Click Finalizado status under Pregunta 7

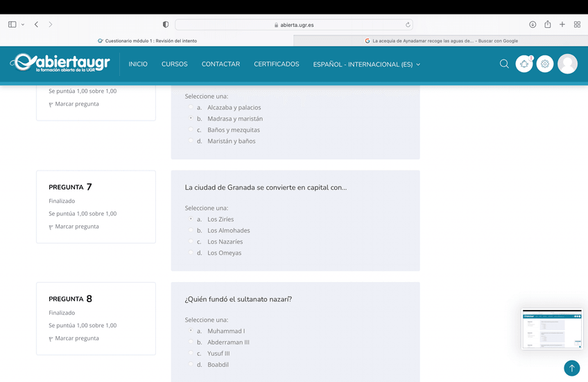(62, 201)
